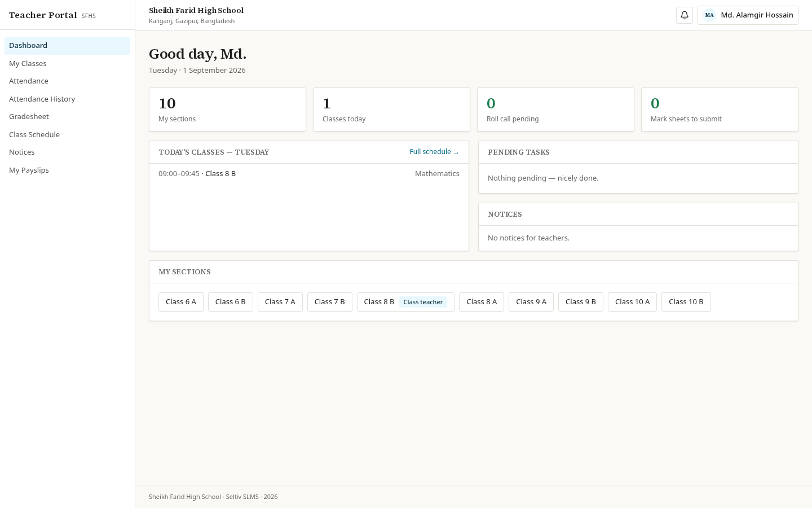Click the Roll call pending card

coord(555,110)
